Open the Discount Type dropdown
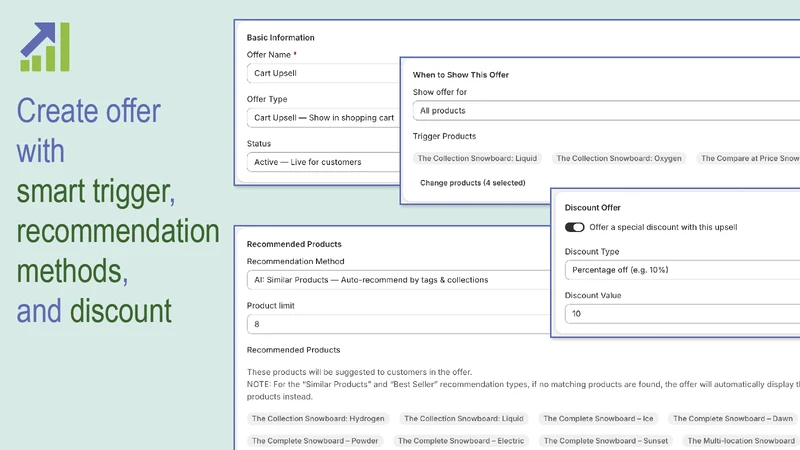Screen dimensions: 800x450 point(682,270)
